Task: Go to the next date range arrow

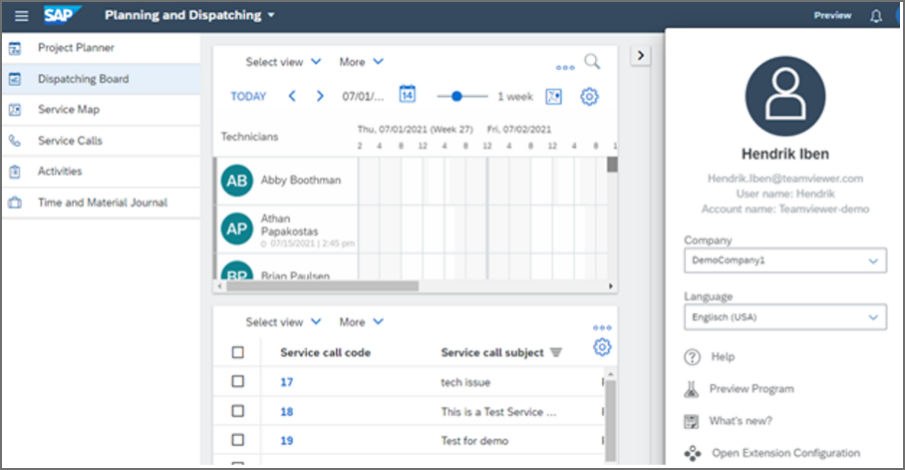Action: point(320,96)
